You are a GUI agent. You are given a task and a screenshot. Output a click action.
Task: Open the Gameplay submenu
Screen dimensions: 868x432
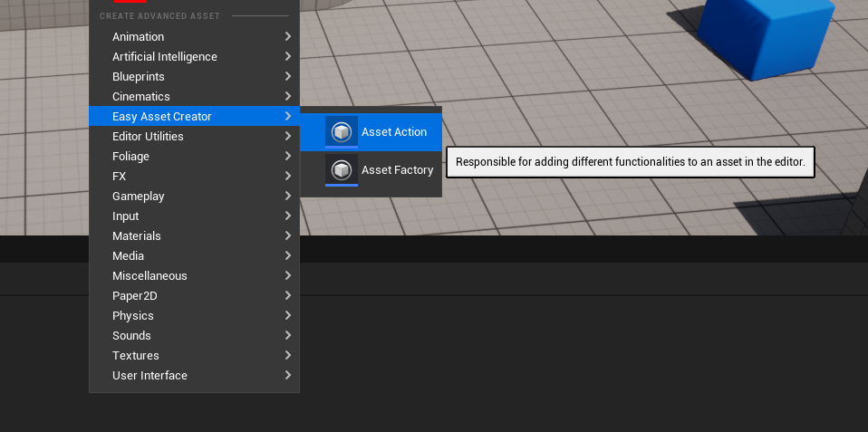click(x=194, y=196)
